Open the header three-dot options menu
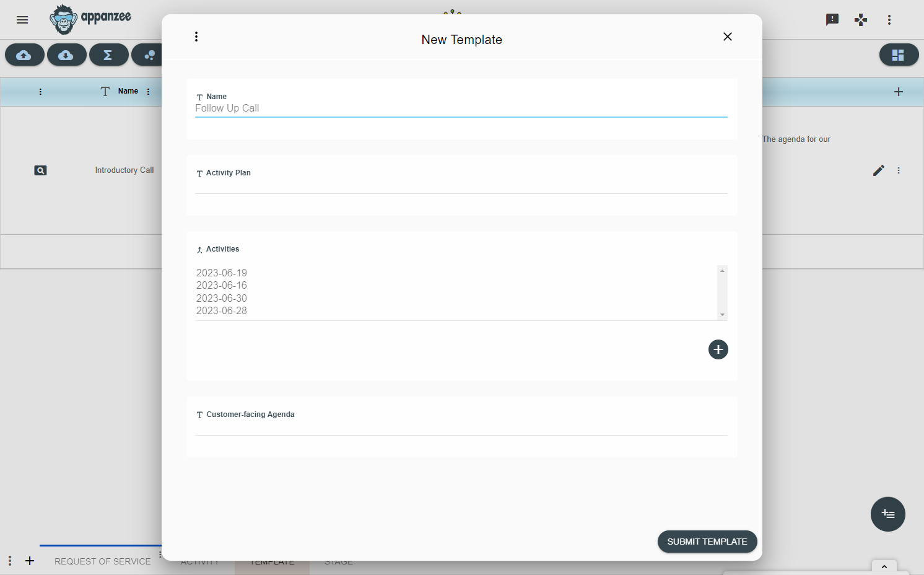 [889, 20]
